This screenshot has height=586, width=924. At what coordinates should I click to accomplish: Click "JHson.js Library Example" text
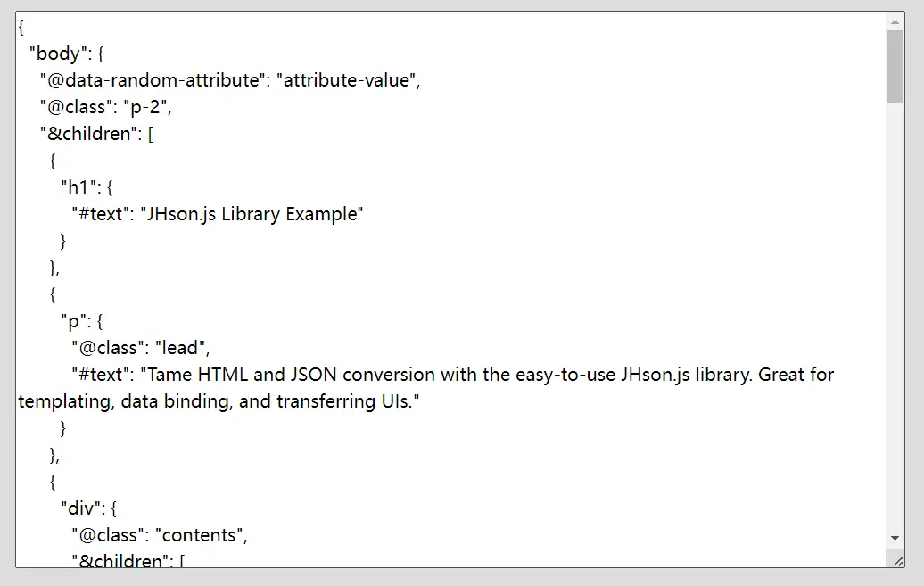tap(252, 214)
